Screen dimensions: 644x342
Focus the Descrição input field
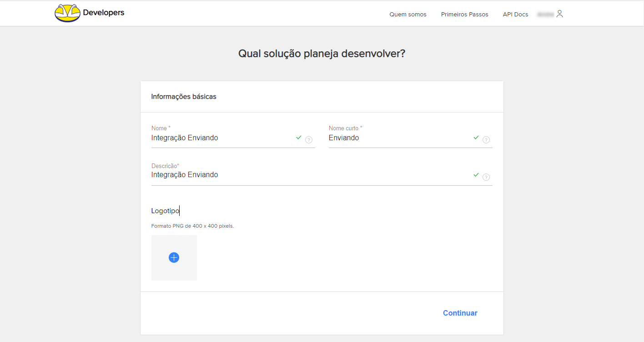coord(311,175)
